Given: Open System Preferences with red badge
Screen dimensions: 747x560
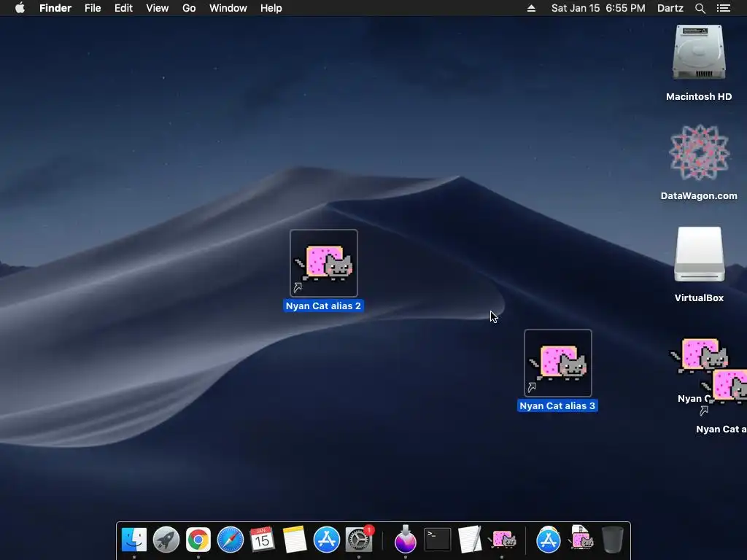Looking at the screenshot, I should (359, 540).
